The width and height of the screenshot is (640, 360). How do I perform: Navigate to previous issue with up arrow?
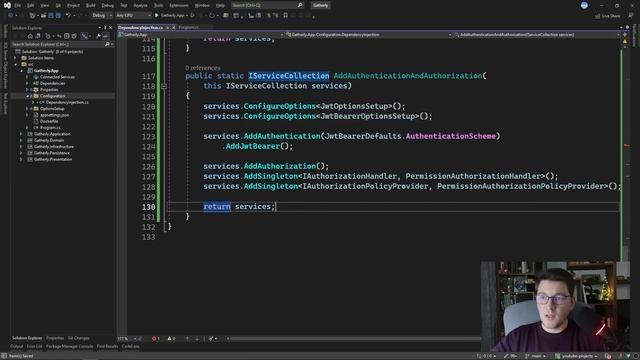point(187,338)
